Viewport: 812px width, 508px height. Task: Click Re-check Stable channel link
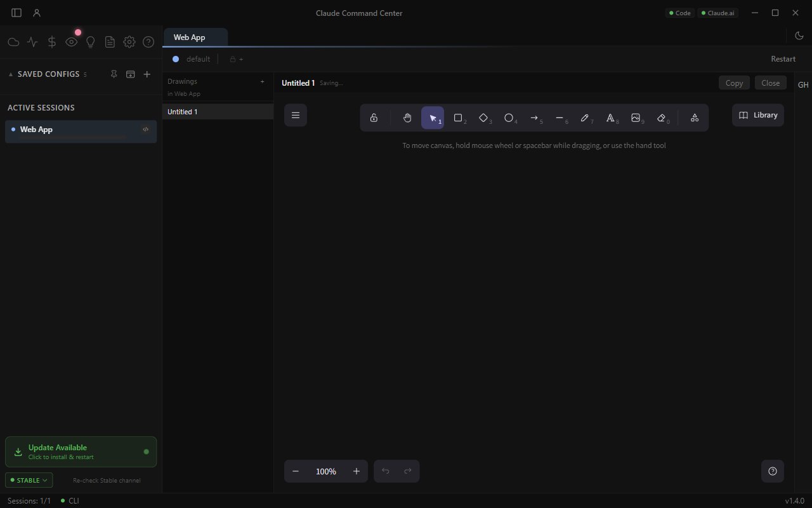(107, 481)
